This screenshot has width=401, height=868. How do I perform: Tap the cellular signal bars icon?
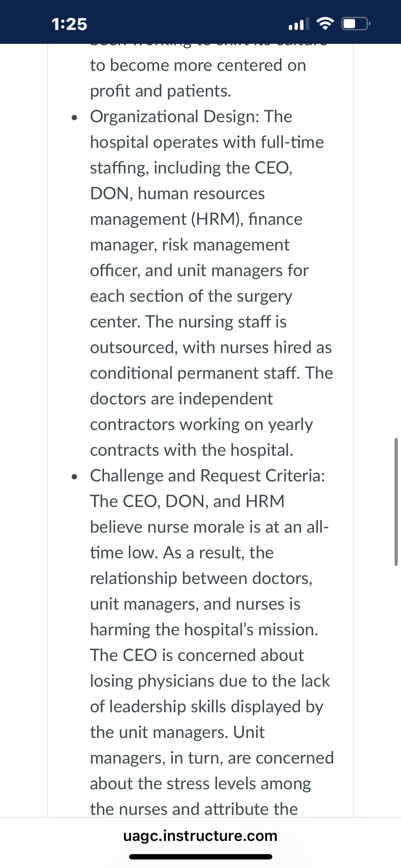299,24
